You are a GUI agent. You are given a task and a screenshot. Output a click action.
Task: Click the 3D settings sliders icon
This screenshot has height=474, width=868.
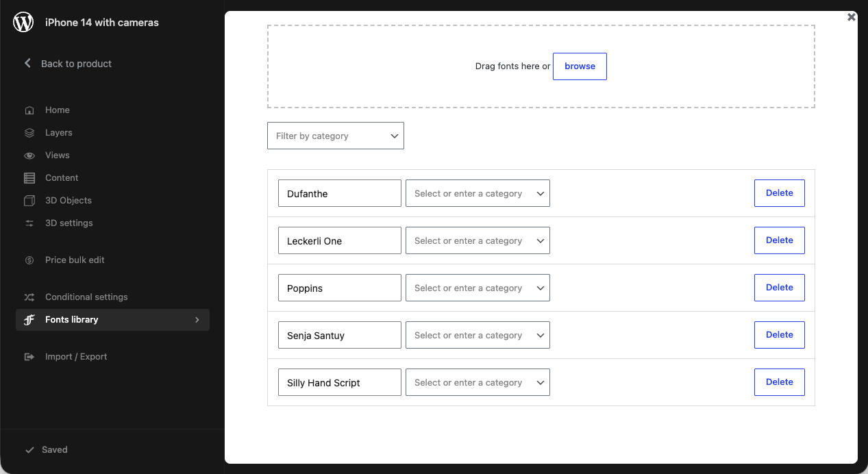[x=29, y=223]
